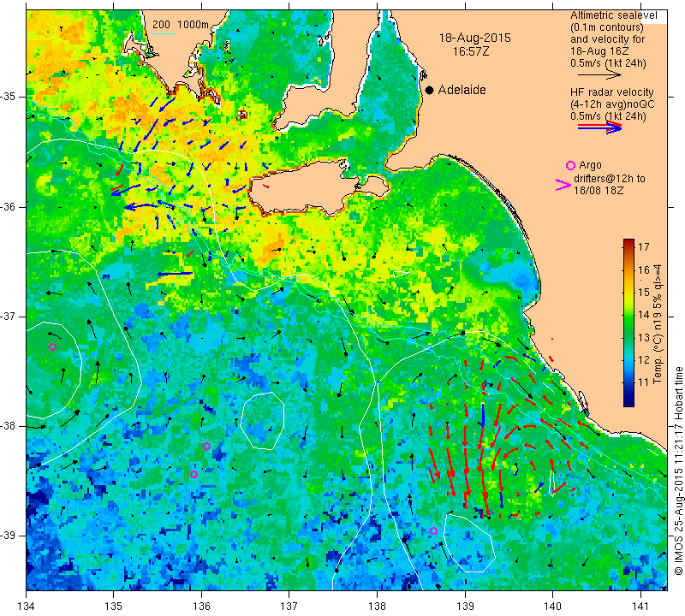
Task: Click the longitude label 137
Action: pos(289,606)
